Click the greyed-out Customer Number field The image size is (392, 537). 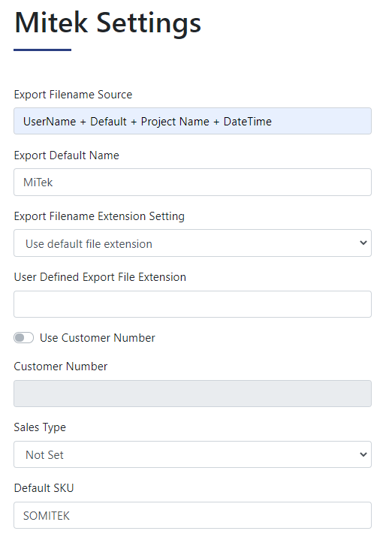pos(192,394)
